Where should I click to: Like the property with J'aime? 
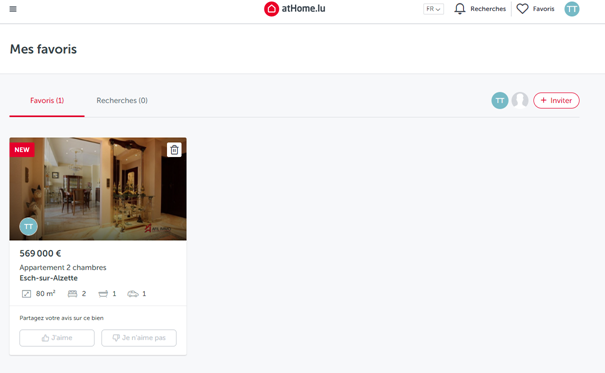(x=57, y=338)
